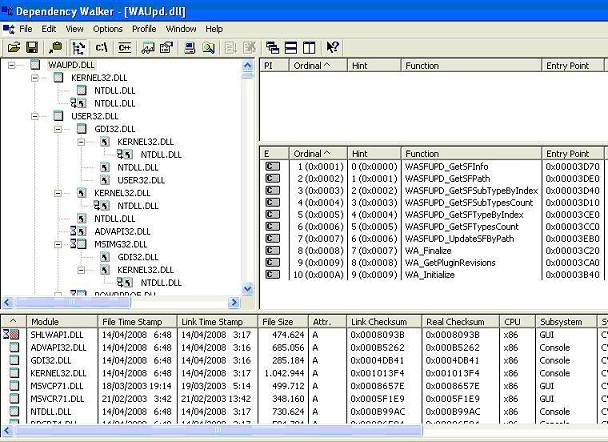Image resolution: width=608 pixels, height=442 pixels.
Task: Collapse the WAUPD.DLL root node
Action: (12, 65)
